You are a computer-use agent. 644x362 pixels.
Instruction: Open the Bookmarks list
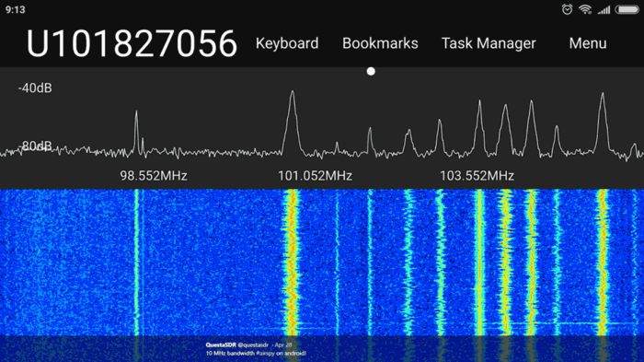[x=380, y=43]
